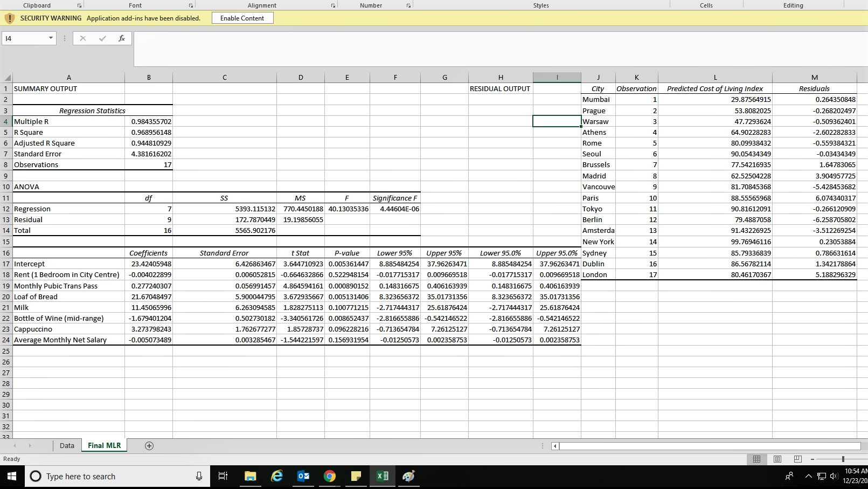Screen dimensions: 868x489
Task: Open the Windows Start menu
Action: coord(12,476)
